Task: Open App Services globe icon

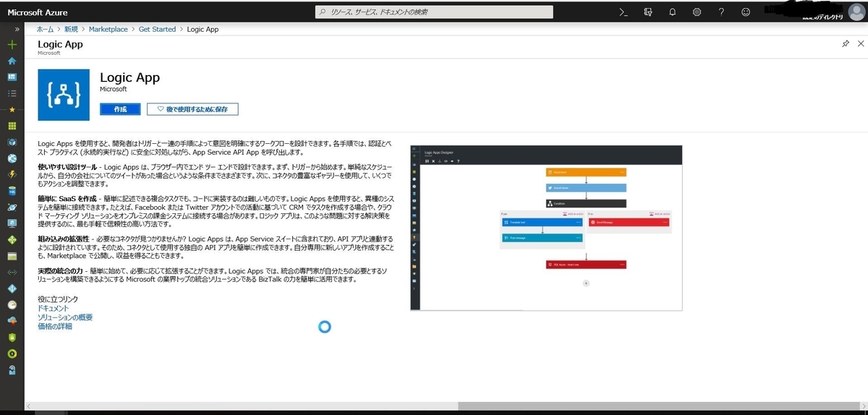Action: (12, 158)
